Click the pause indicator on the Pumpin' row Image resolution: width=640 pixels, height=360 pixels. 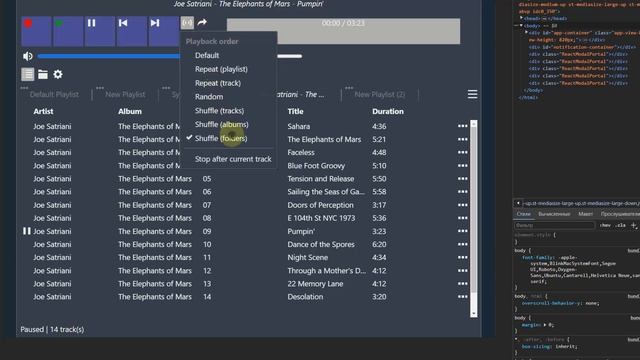click(x=27, y=231)
